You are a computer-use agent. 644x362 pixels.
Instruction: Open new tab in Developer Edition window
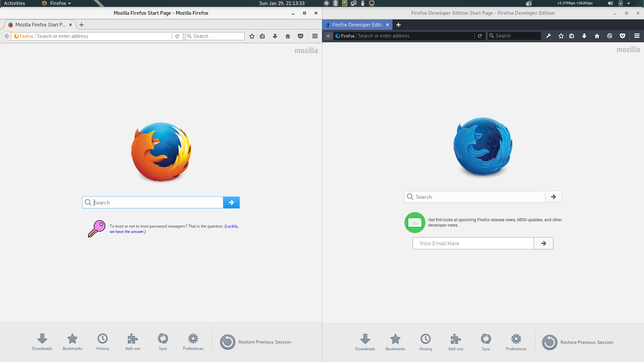398,25
